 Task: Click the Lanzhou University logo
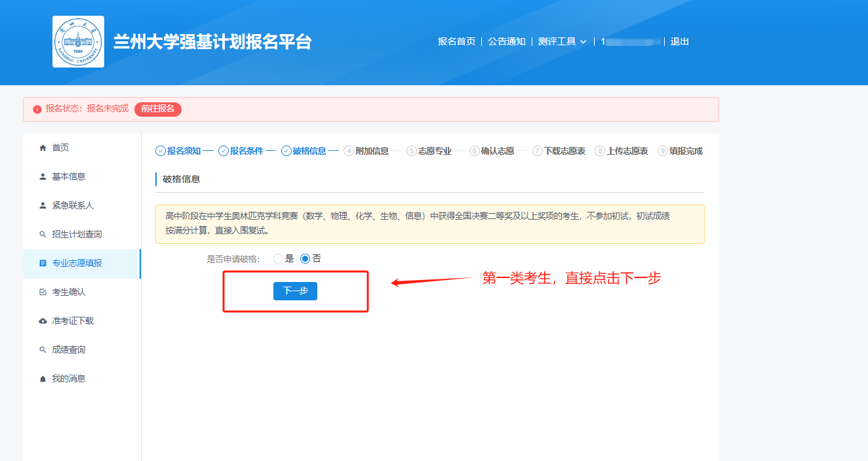pyautogui.click(x=78, y=42)
